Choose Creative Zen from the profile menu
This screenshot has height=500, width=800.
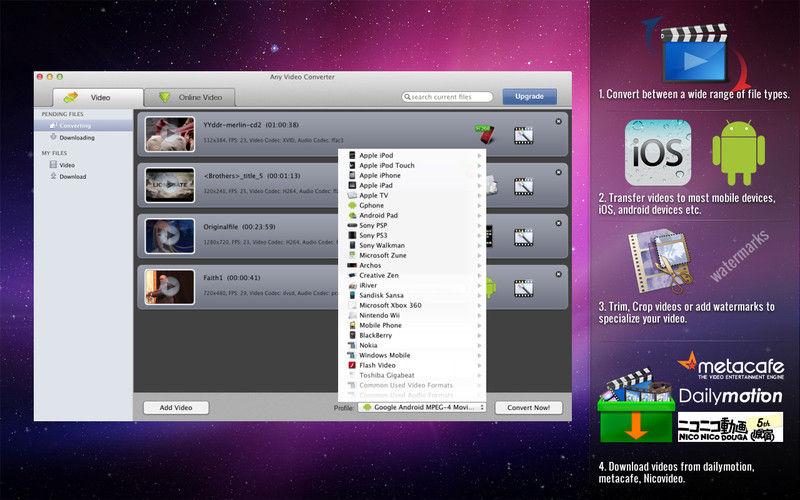[x=412, y=275]
